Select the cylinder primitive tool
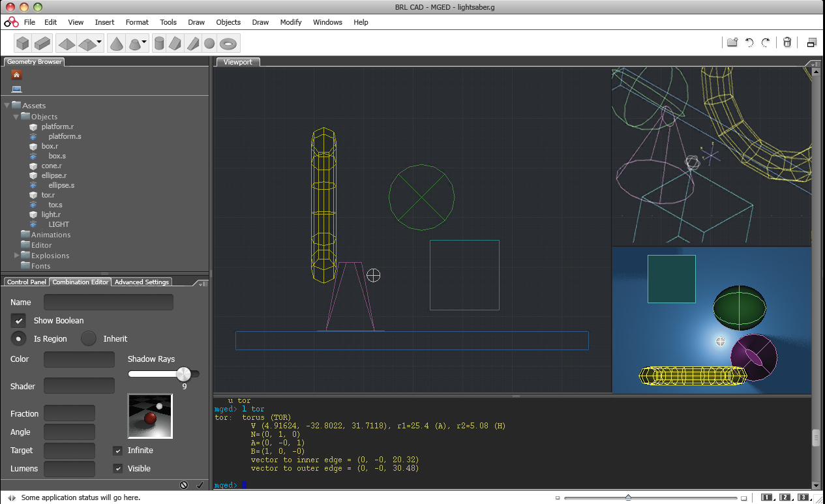The image size is (825, 504). point(159,43)
